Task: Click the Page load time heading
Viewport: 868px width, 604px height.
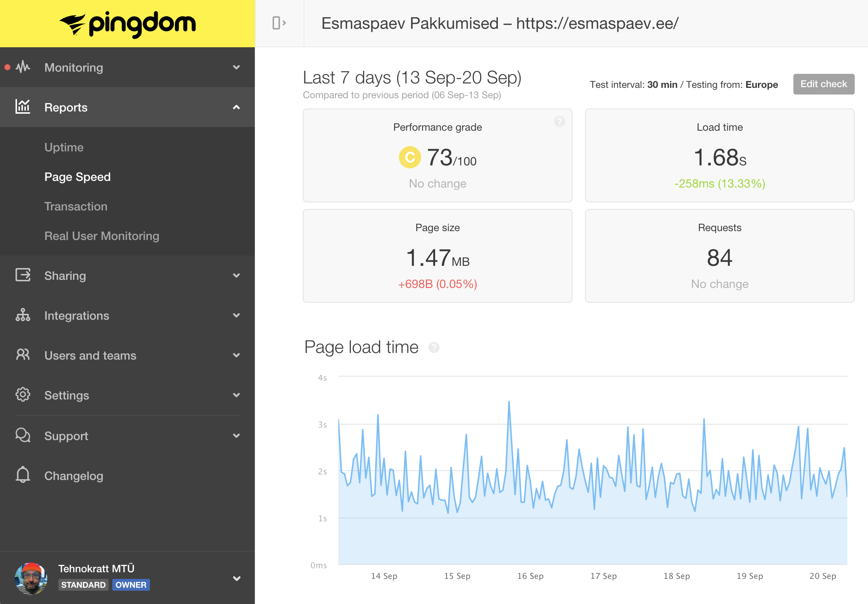Action: coord(361,347)
